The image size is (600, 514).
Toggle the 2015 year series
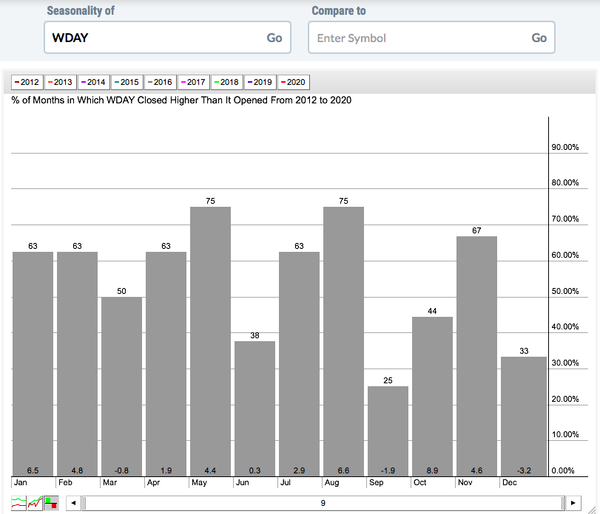(127, 83)
